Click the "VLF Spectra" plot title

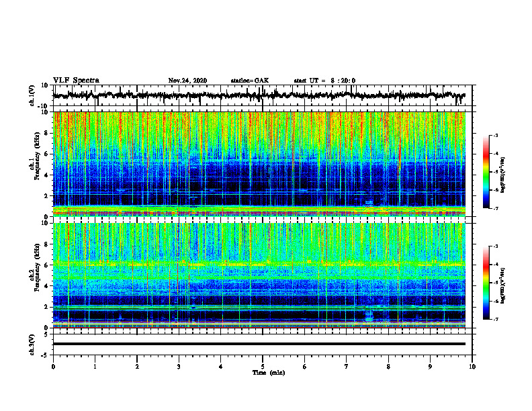tap(76, 81)
